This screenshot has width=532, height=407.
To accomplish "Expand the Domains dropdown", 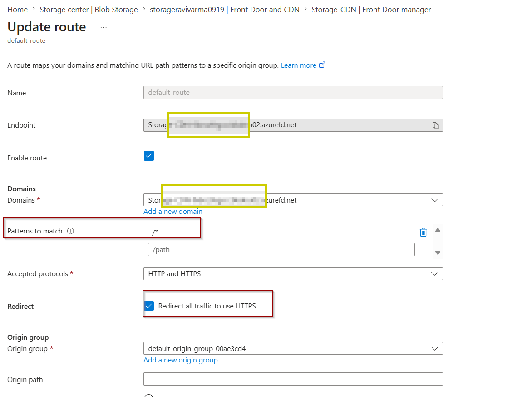I will pyautogui.click(x=293, y=200).
